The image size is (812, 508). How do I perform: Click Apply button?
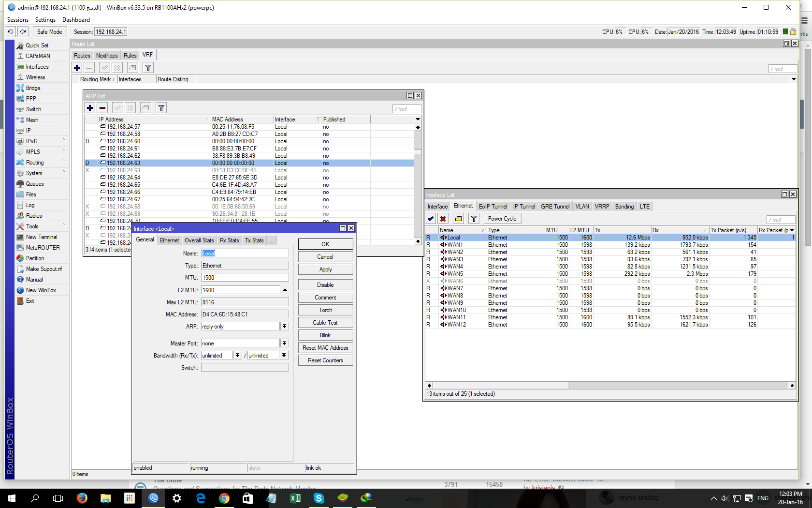[x=325, y=269]
